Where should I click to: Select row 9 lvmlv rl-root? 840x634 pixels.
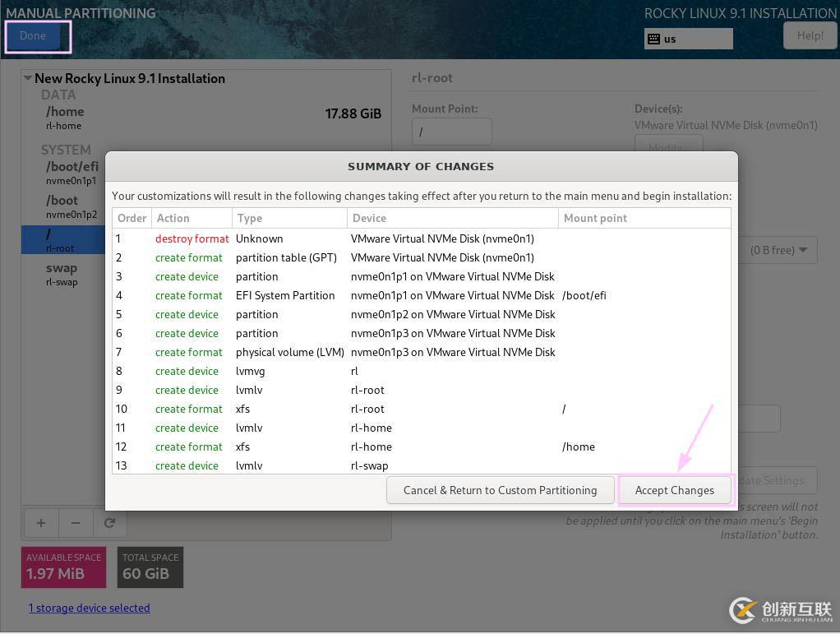421,390
